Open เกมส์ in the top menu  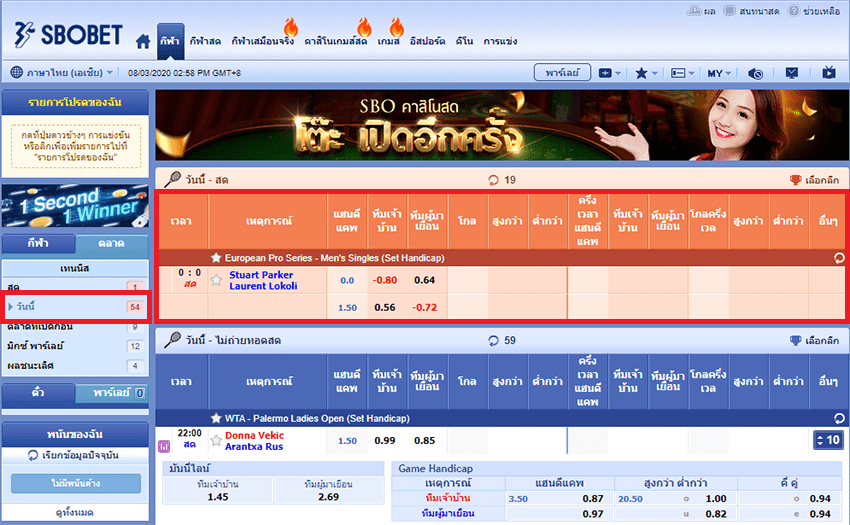tap(388, 41)
